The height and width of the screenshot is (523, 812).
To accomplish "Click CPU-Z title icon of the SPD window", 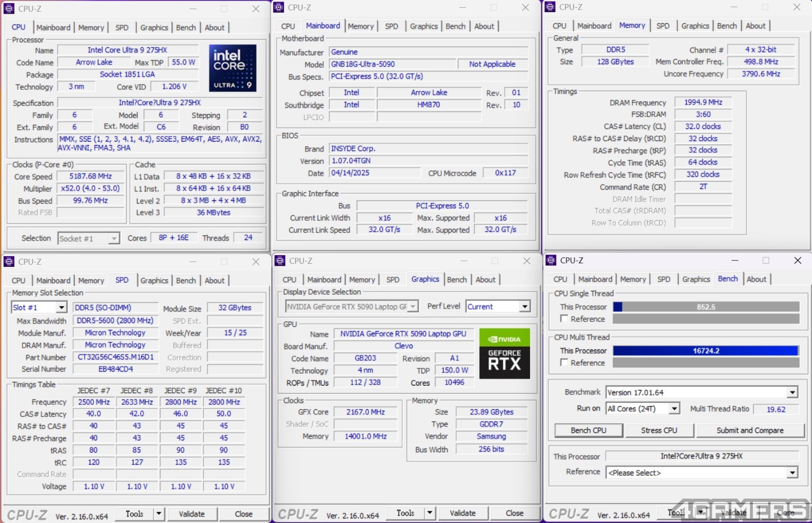I will [x=9, y=262].
